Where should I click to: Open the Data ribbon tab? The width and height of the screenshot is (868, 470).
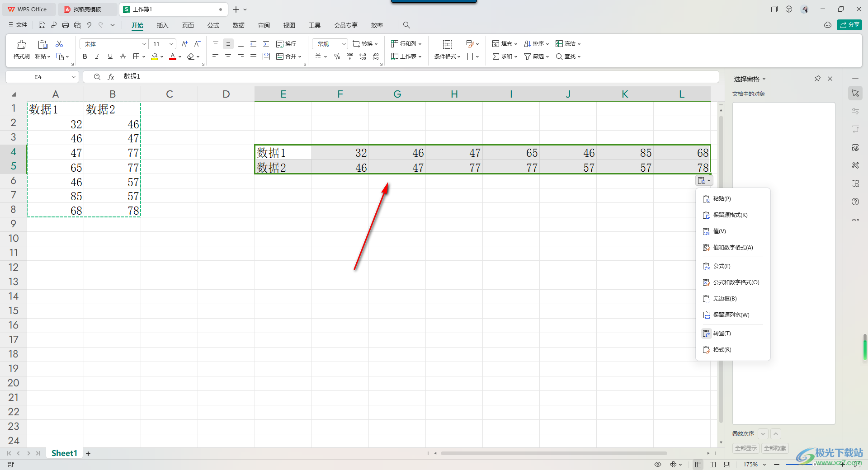(239, 25)
